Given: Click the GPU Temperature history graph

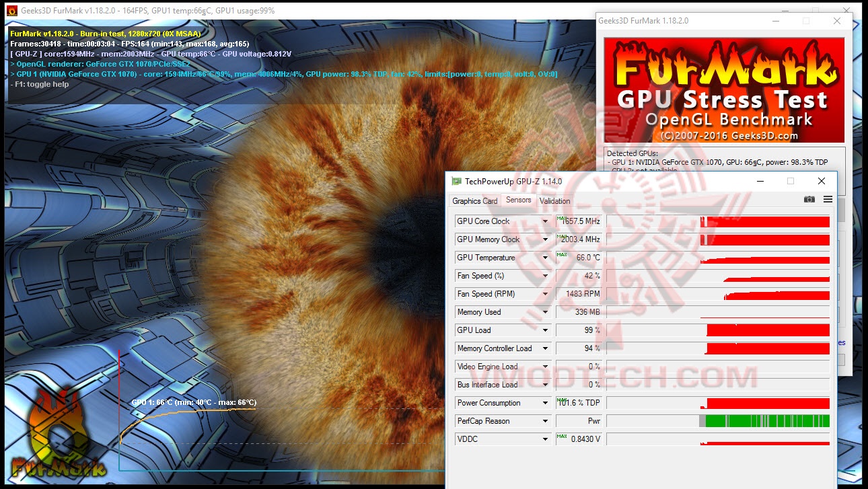Looking at the screenshot, I should click(x=718, y=258).
